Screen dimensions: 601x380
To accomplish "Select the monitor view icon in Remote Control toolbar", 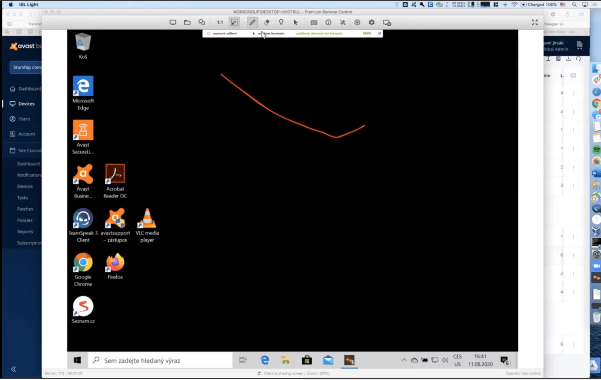I will [x=173, y=23].
